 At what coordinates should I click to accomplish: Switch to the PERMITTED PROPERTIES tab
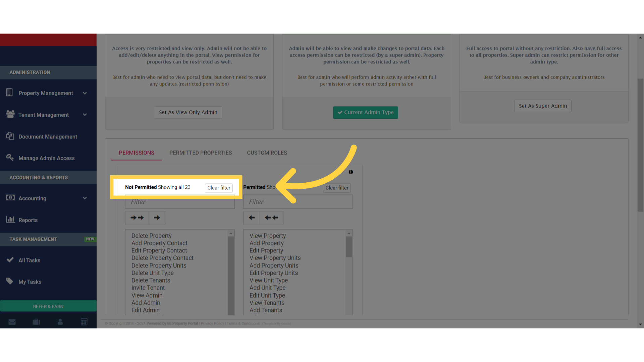[x=201, y=153]
